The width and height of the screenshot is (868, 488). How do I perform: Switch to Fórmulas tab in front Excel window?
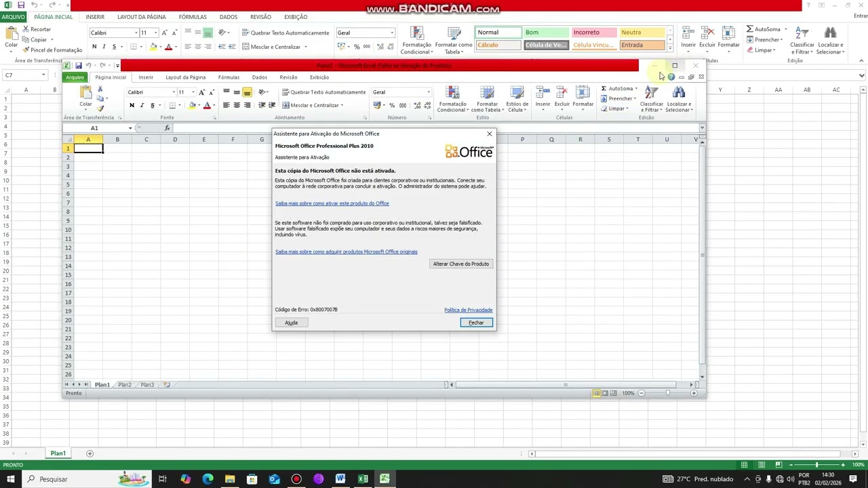click(229, 77)
